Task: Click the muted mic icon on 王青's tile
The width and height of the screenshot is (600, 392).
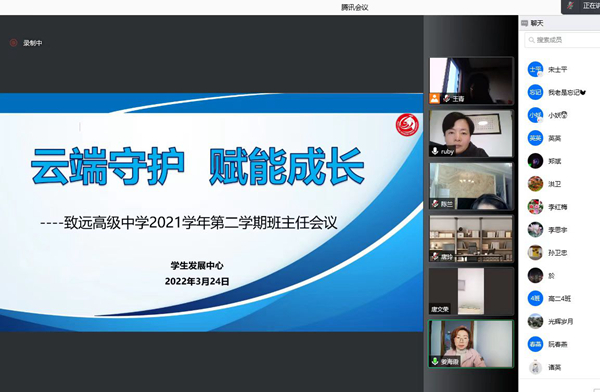Action: tap(446, 98)
